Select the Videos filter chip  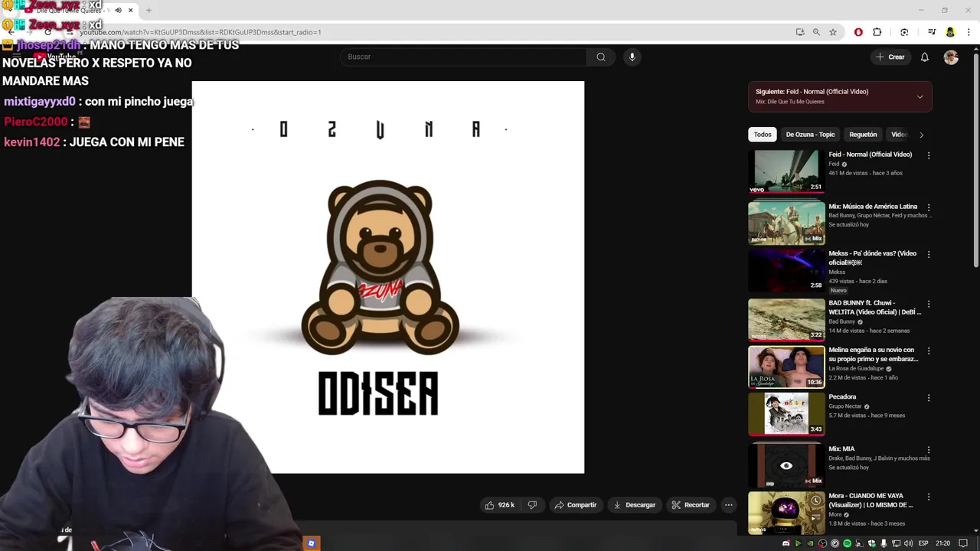899,135
